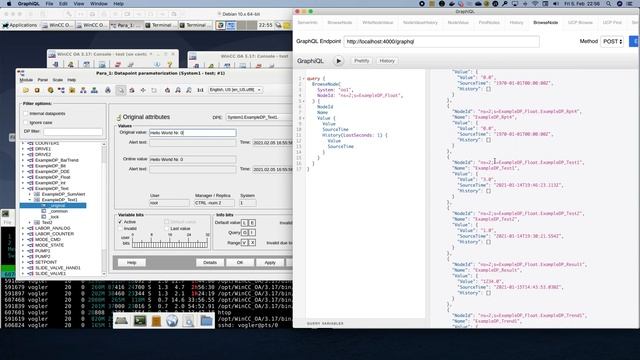The height and width of the screenshot is (360, 640).
Task: Open the Panel menu in Para window
Action: coord(43,80)
